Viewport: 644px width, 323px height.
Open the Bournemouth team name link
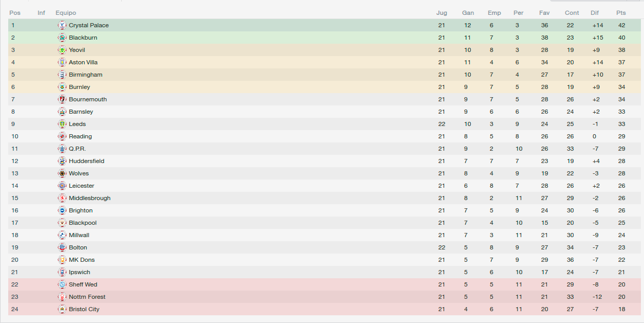88,99
